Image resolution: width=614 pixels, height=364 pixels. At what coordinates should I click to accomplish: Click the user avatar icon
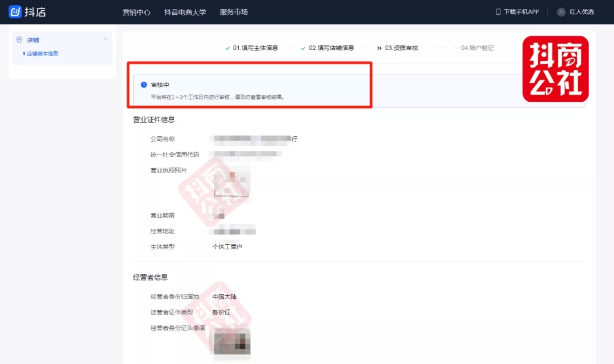(561, 12)
